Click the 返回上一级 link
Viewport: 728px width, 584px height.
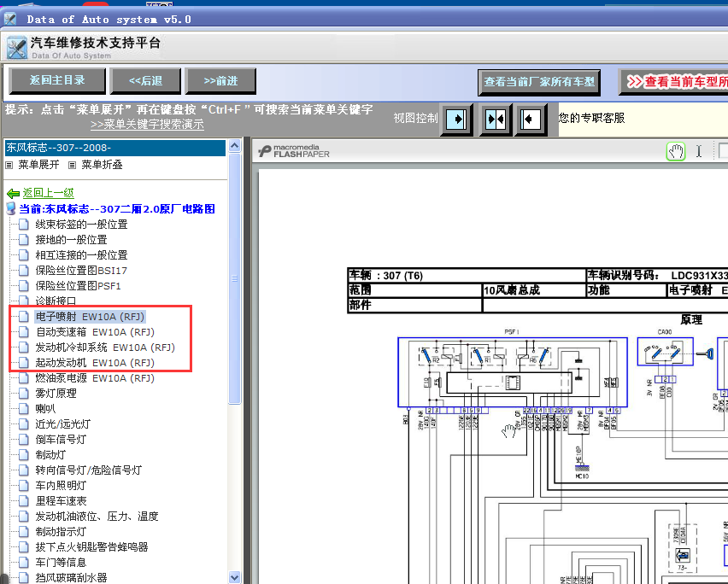(x=49, y=193)
